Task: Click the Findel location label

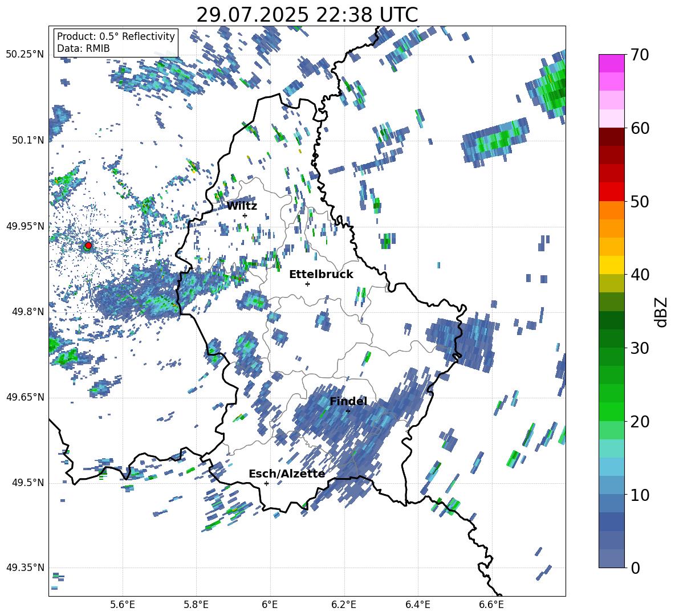Action: click(348, 401)
